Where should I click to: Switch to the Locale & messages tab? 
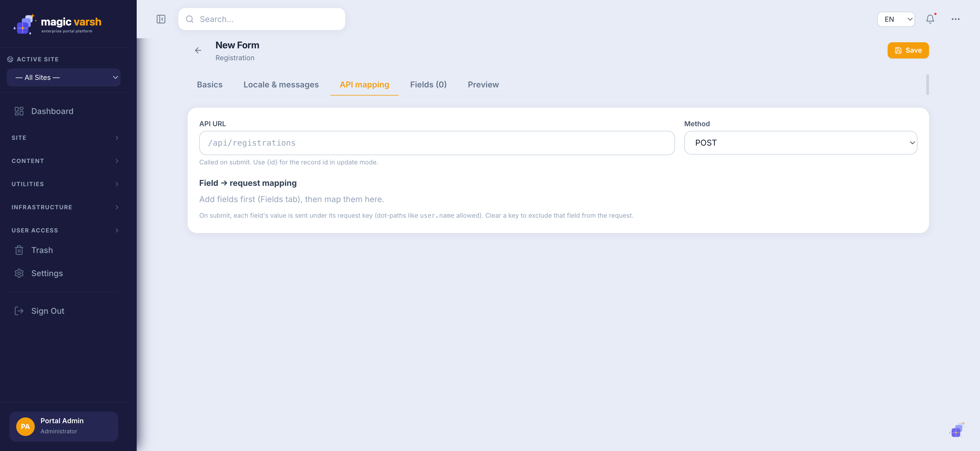point(281,85)
